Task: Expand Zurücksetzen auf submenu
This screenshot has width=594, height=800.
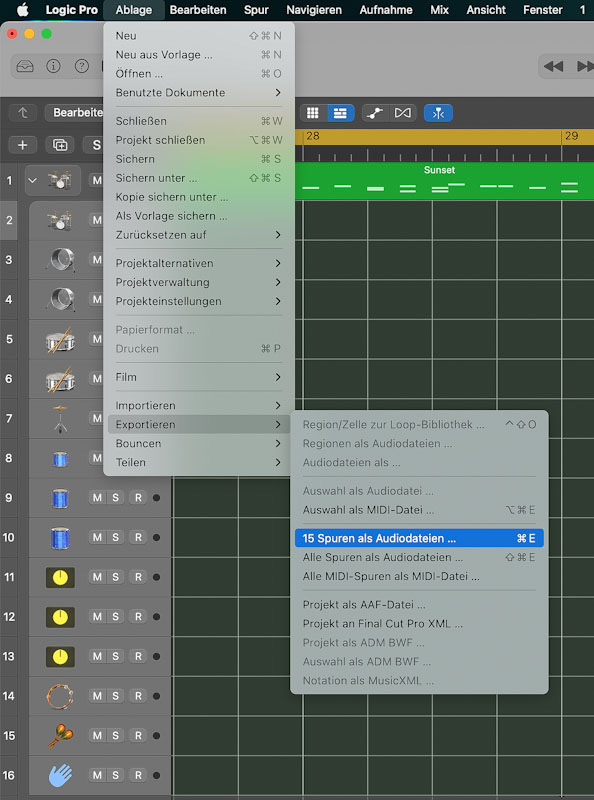Action: click(x=199, y=235)
